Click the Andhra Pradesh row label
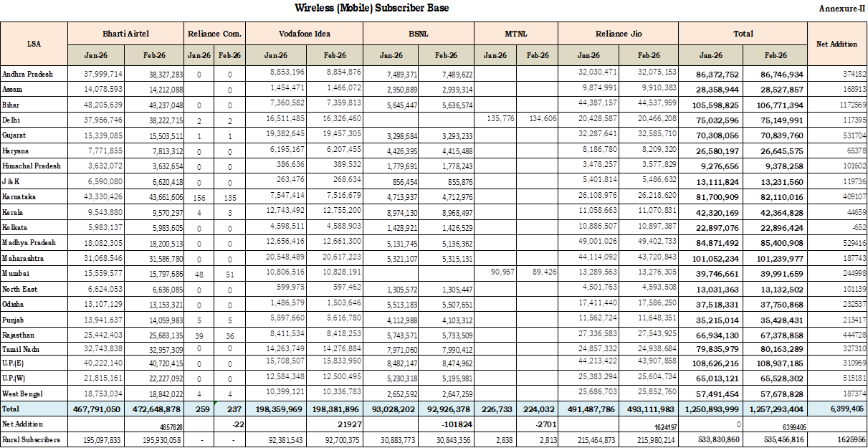This screenshot has width=868, height=448. point(28,73)
